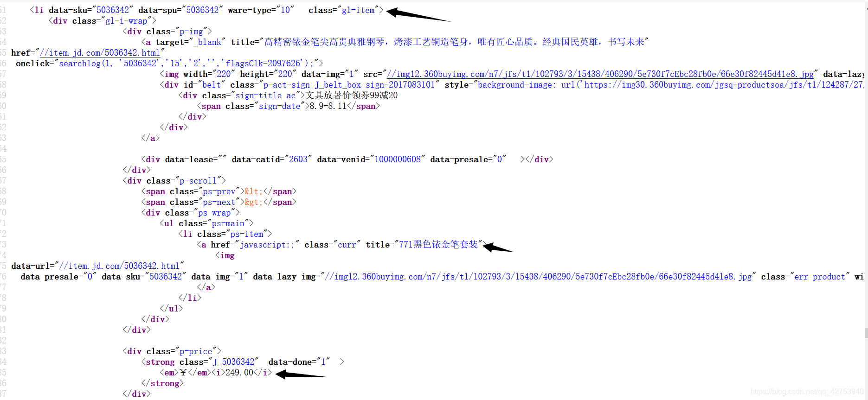Open the item.jd.com/5036342.html href link
The height and width of the screenshot is (400, 868).
pos(100,53)
